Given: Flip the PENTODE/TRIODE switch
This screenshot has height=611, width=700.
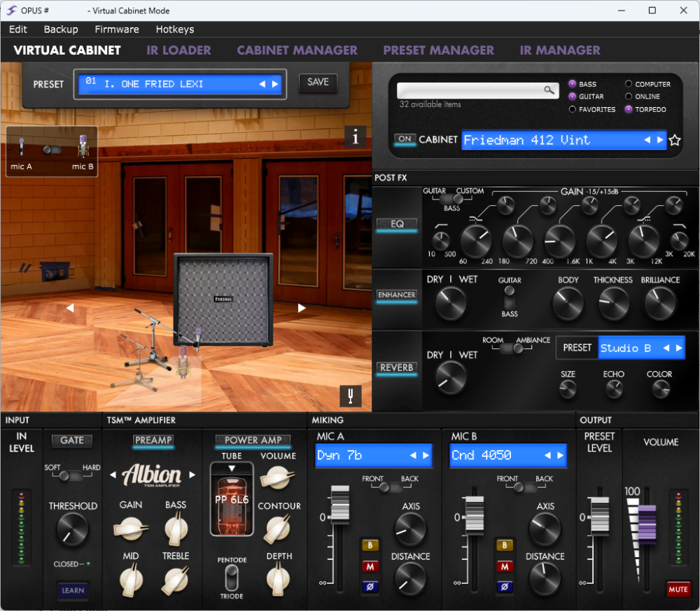Looking at the screenshot, I should [231, 577].
